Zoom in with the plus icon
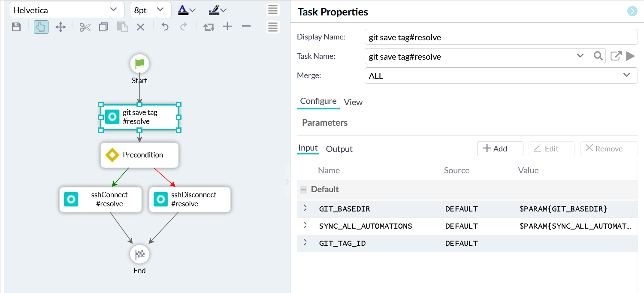The image size is (644, 293). 227,27
